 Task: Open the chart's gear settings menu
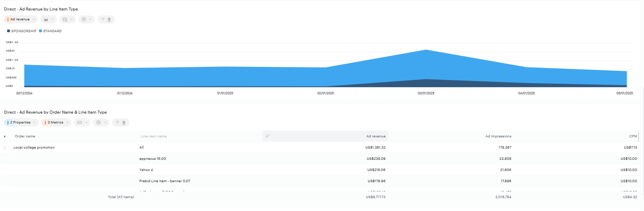click(x=86, y=19)
